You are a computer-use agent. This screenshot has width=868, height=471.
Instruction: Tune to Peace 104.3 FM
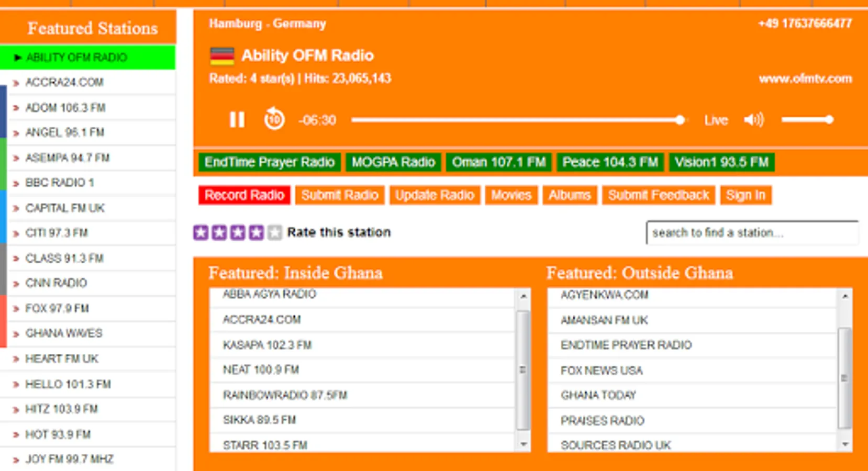pos(610,162)
